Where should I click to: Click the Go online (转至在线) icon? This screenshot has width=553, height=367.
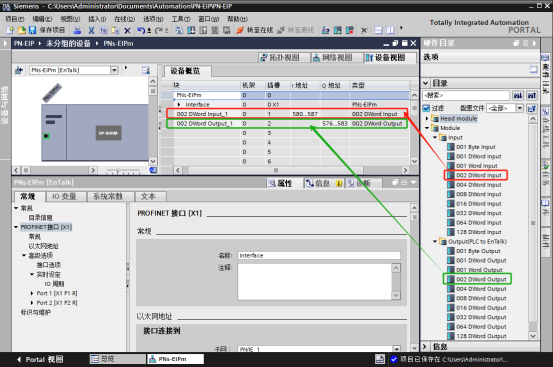(x=240, y=30)
